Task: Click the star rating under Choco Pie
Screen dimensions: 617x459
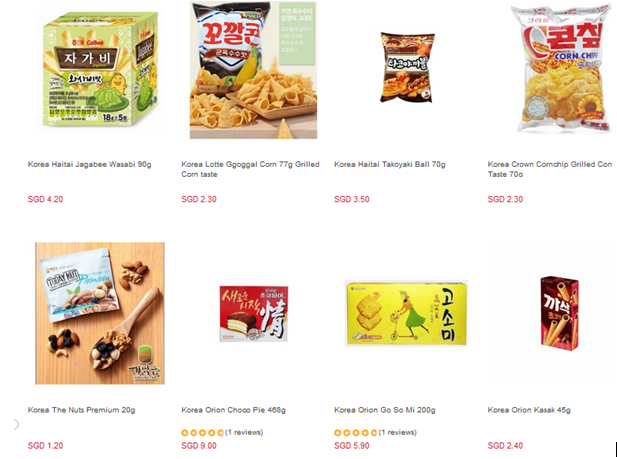Action: [x=202, y=433]
